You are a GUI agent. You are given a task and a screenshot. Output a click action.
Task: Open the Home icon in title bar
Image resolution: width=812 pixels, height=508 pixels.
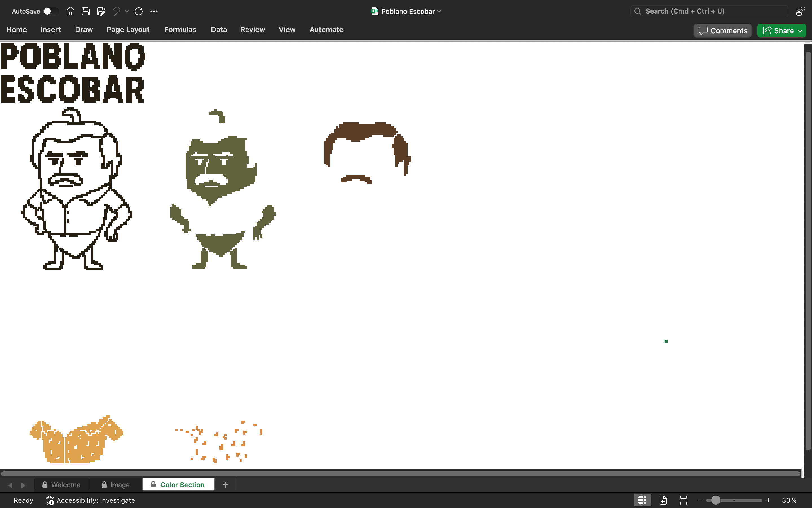[70, 11]
